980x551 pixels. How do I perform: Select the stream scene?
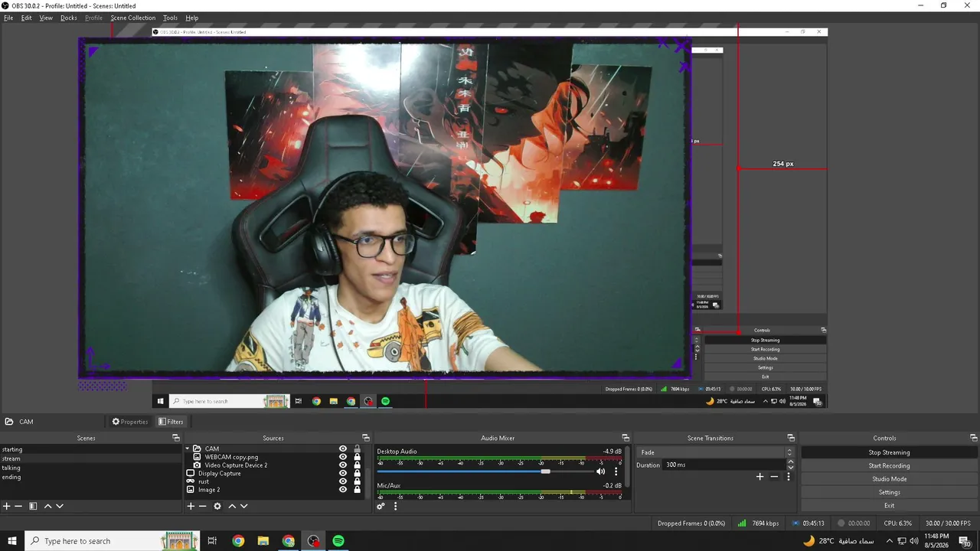[x=90, y=458]
